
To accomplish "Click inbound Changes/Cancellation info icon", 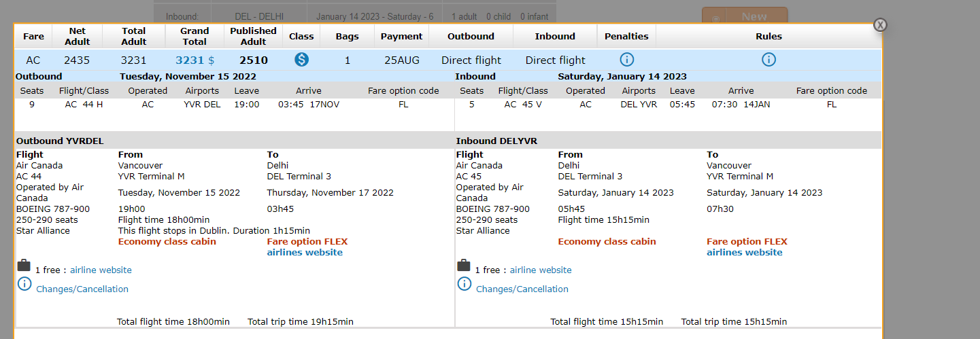I will coord(464,285).
